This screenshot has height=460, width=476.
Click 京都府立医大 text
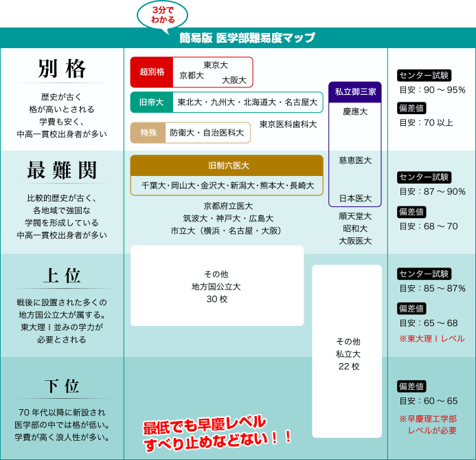pos(228,206)
